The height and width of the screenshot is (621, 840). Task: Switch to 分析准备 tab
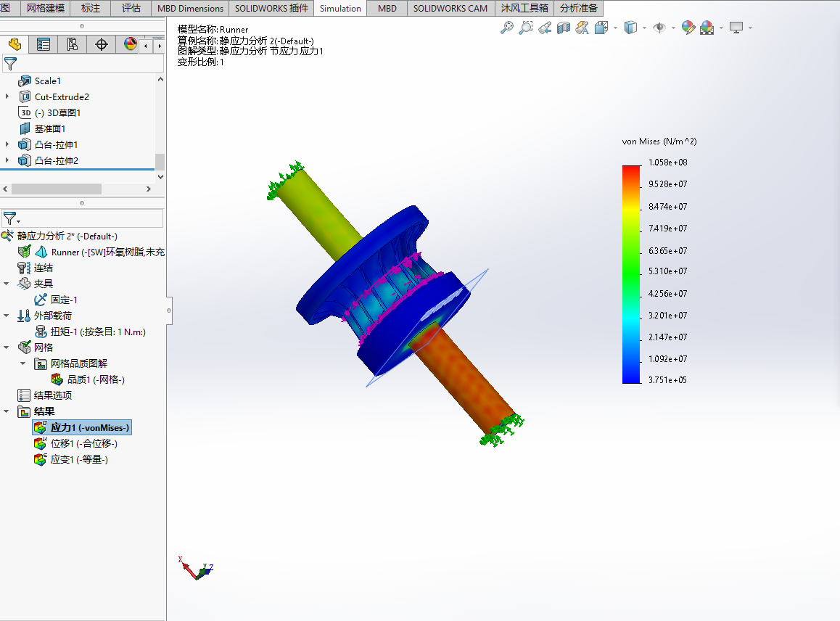579,9
